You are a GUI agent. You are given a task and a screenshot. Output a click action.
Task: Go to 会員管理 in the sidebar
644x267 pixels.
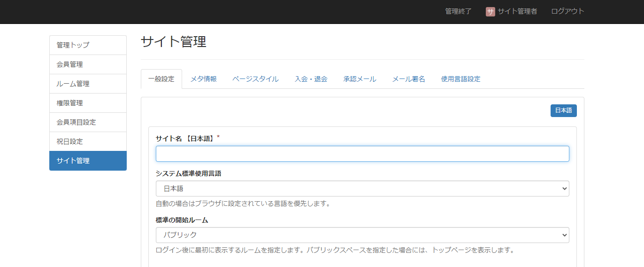88,64
